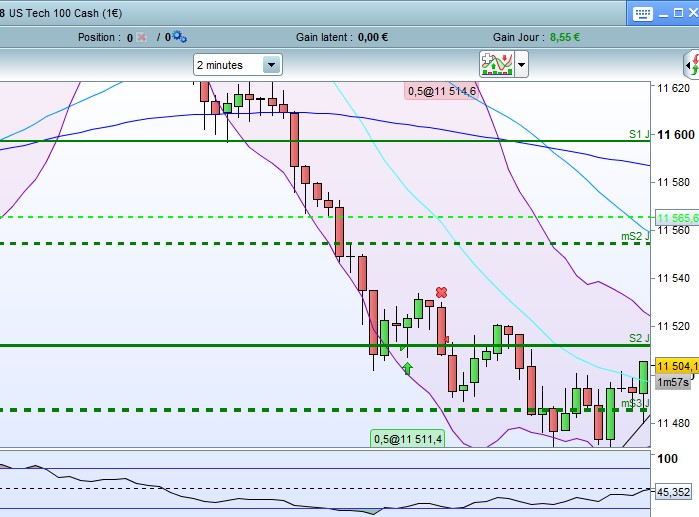Screen dimensions: 699x517
Task: Click the mS3 J pivot label
Action: pyautogui.click(x=635, y=403)
